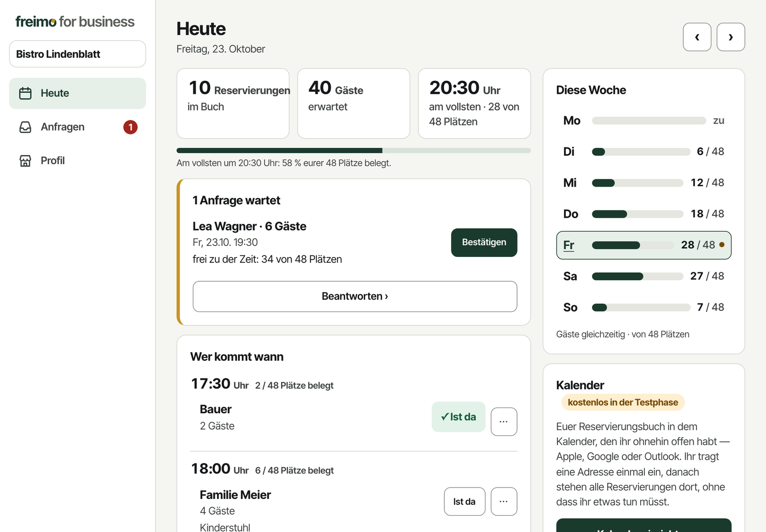This screenshot has height=532, width=766.
Task: Select the Di row showing 6 / 48
Action: tap(644, 152)
